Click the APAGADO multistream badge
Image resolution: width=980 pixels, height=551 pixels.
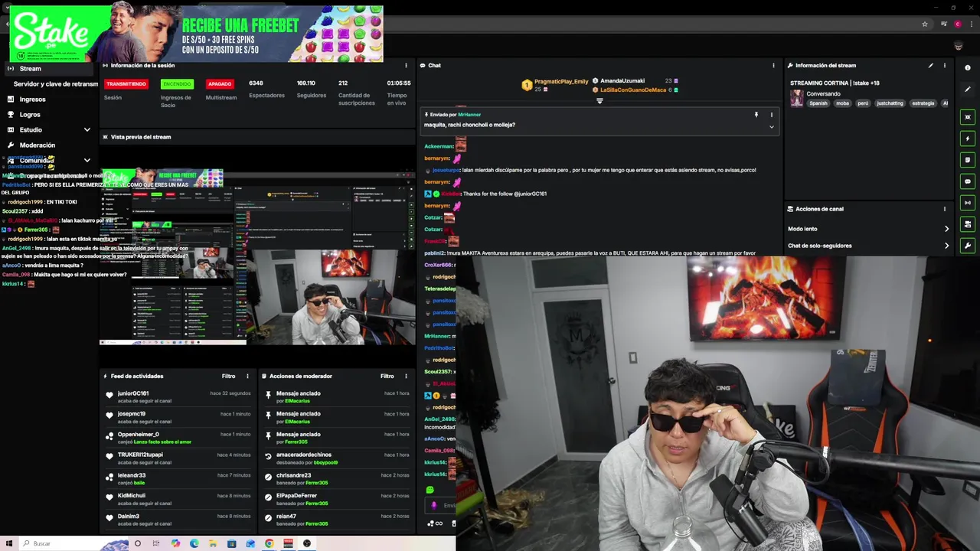[220, 84]
